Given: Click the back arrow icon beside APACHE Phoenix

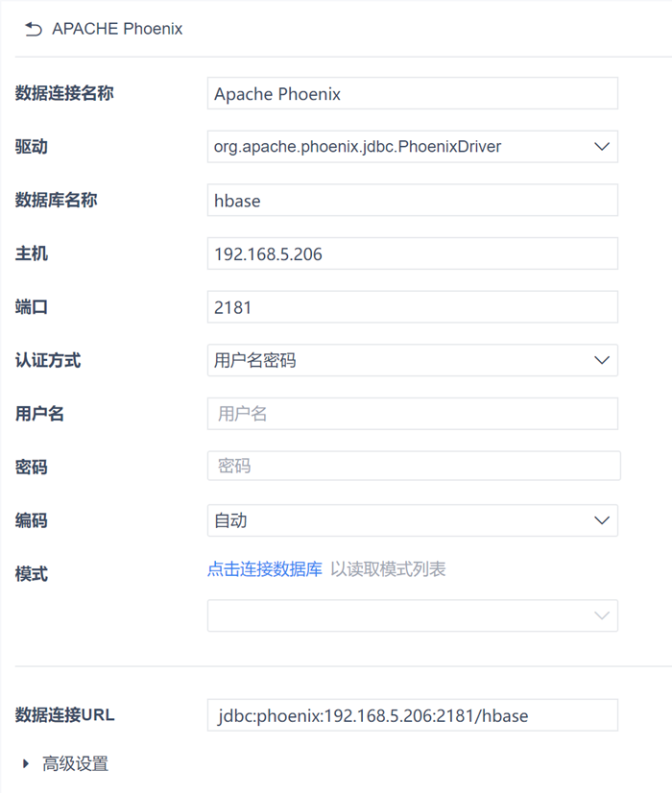Looking at the screenshot, I should coord(34,29).
